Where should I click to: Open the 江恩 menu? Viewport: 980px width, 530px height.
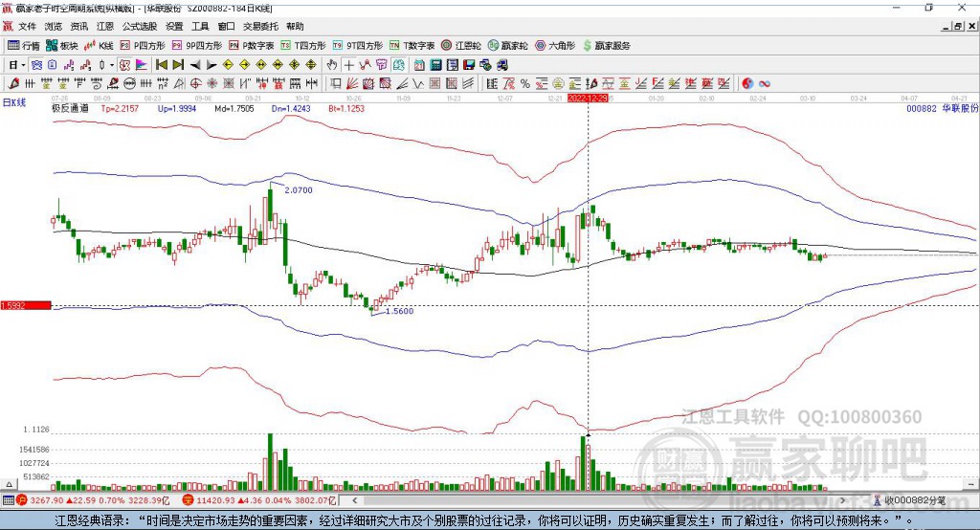pos(105,26)
